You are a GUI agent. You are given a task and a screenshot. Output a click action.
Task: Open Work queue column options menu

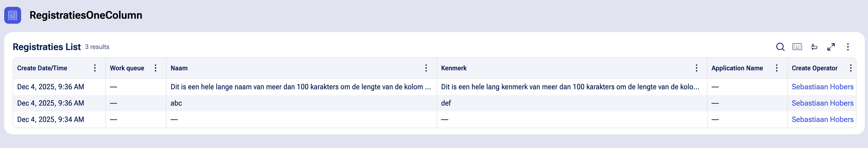155,68
